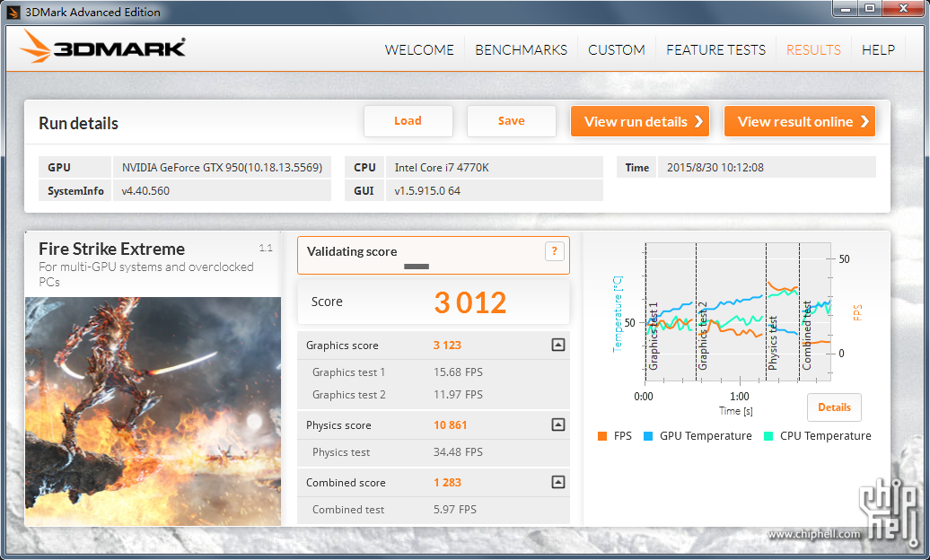This screenshot has width=930, height=560.
Task: Close the 3DMark Advanced Edition window
Action: click(x=903, y=9)
